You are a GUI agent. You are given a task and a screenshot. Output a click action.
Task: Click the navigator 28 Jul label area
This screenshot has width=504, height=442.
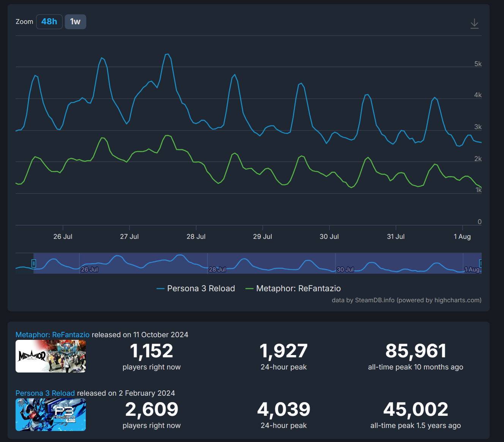[217, 270]
